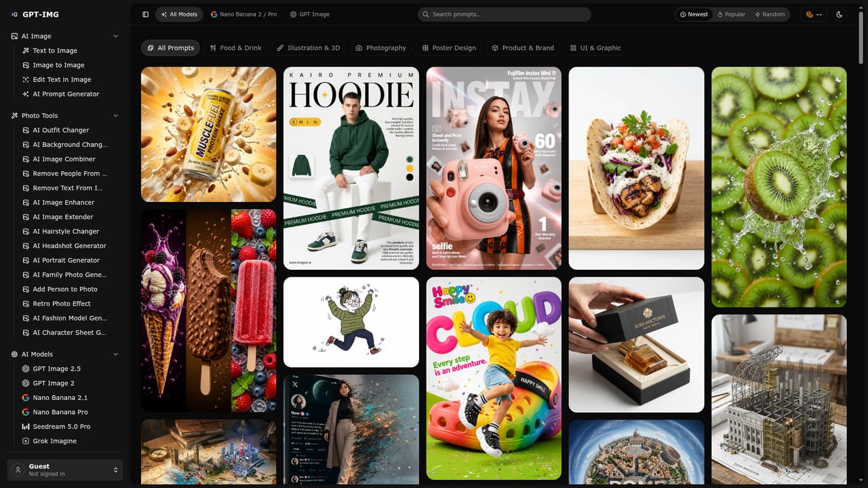Sort prompts by Newest
The width and height of the screenshot is (868, 488).
coord(694,14)
